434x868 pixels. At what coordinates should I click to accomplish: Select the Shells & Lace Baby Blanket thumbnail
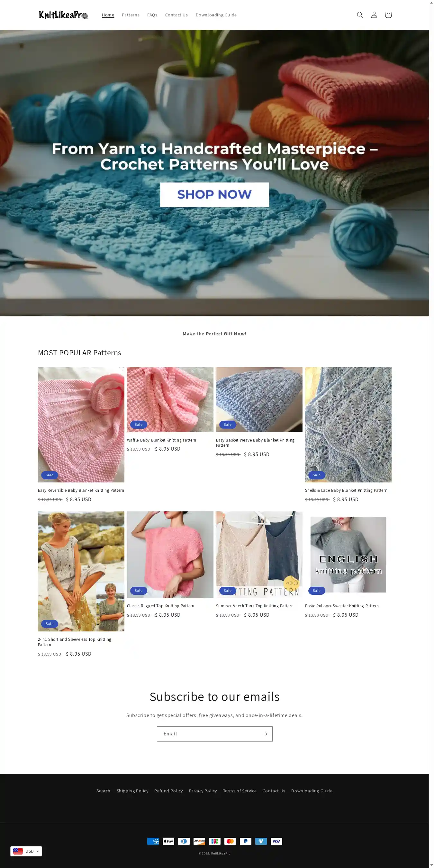[x=348, y=425]
